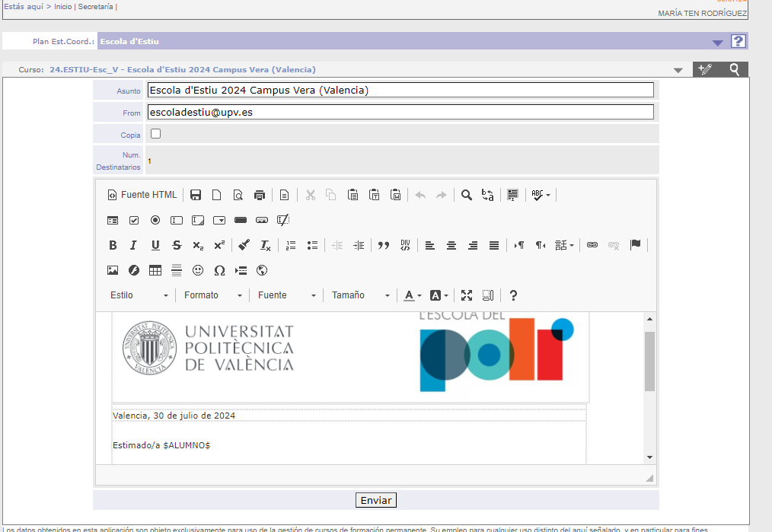Insert a smiley emoticon
The height and width of the screenshot is (532, 772).
(198, 270)
